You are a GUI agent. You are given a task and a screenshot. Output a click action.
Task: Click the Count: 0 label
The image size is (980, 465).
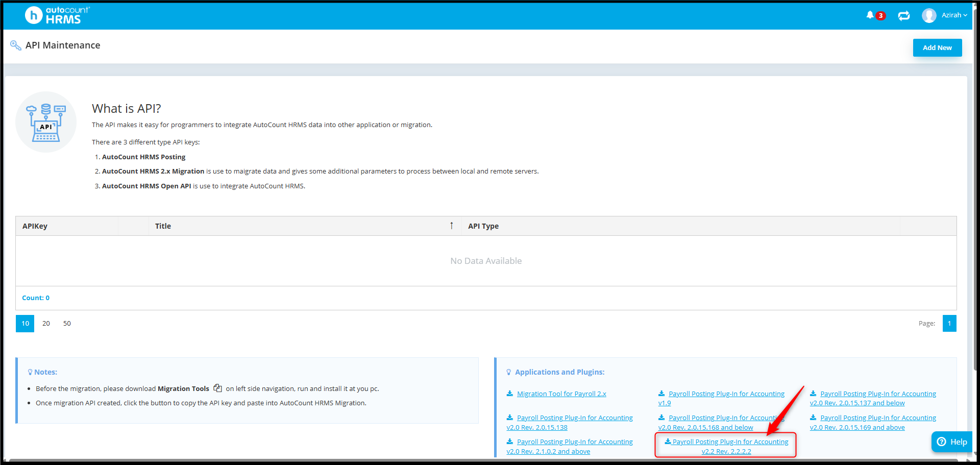(x=36, y=298)
